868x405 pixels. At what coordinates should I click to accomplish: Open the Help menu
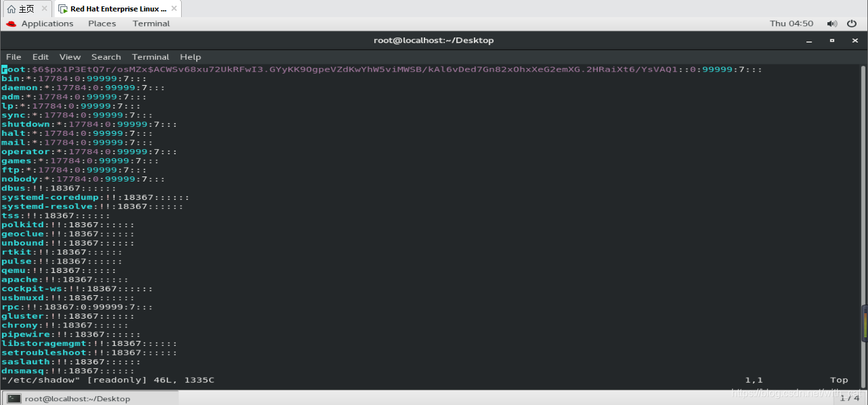pos(190,56)
